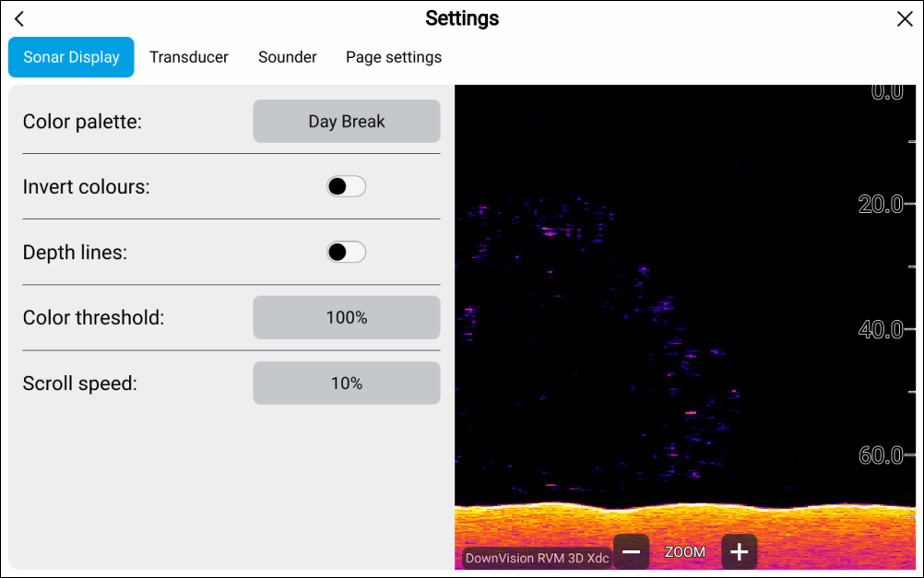Go to the Page settings tab

point(394,57)
